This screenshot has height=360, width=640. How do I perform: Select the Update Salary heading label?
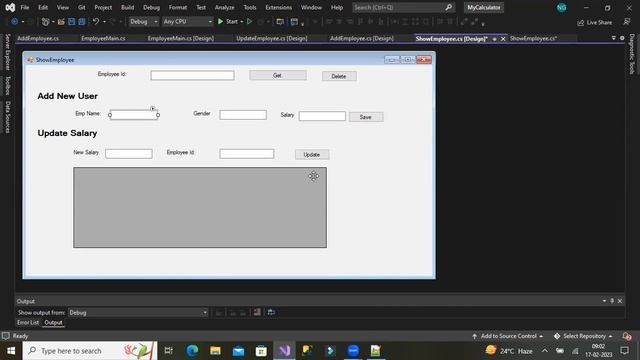(x=67, y=133)
